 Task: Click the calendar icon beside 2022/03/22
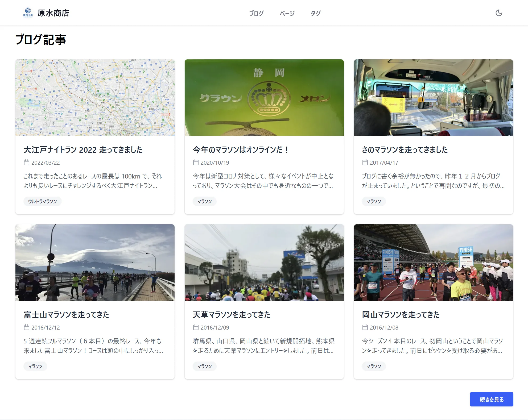pyautogui.click(x=27, y=162)
